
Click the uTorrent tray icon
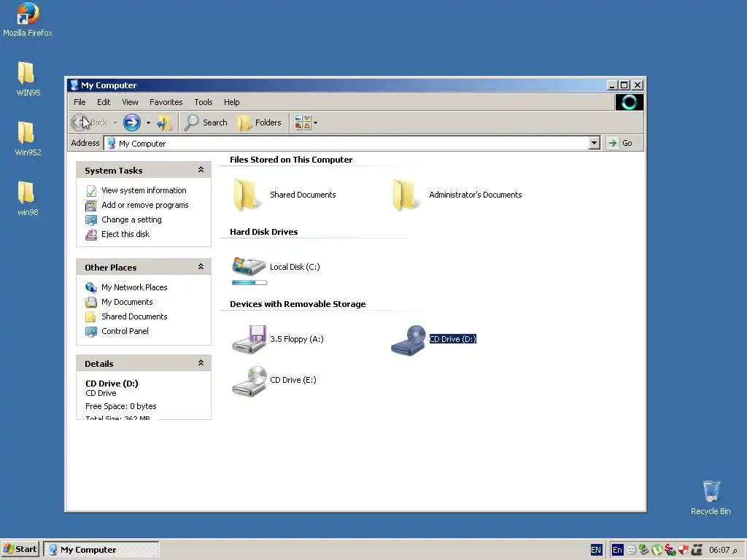(657, 550)
